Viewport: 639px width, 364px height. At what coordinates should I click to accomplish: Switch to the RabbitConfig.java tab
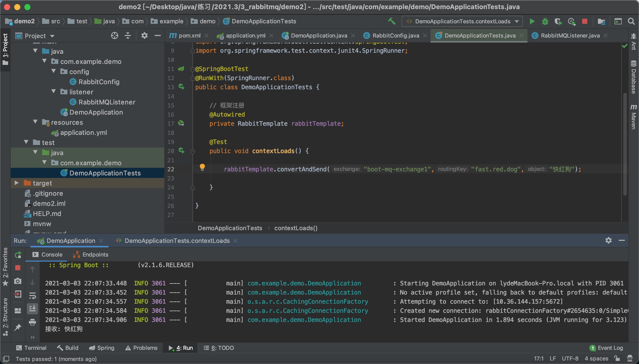[x=395, y=35]
